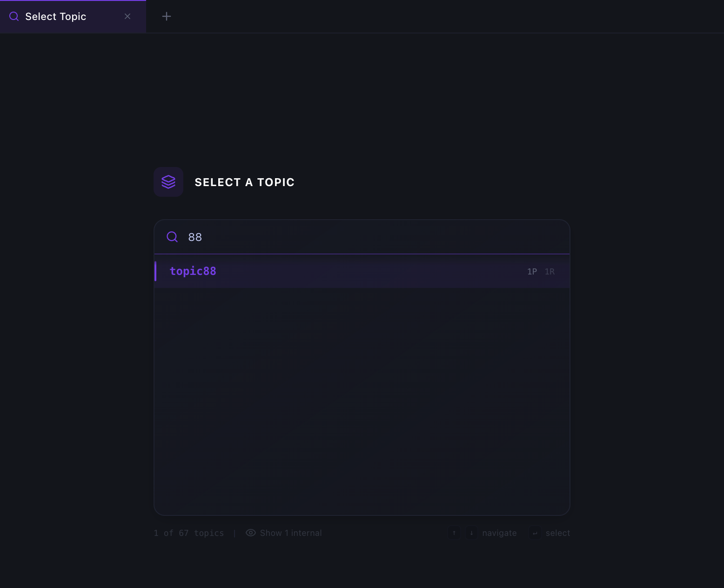
Task: Toggle the eye icon for internal topics
Action: pyautogui.click(x=251, y=533)
